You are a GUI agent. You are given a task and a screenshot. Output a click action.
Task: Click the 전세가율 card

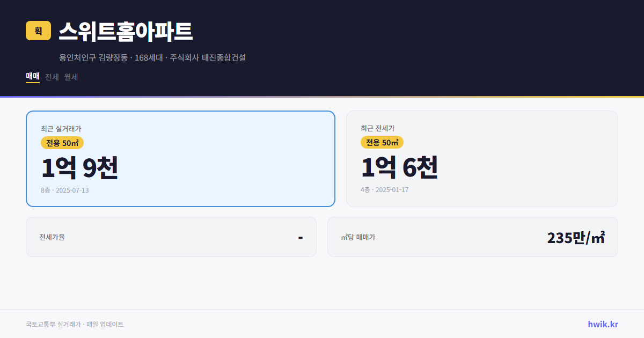[171, 237]
